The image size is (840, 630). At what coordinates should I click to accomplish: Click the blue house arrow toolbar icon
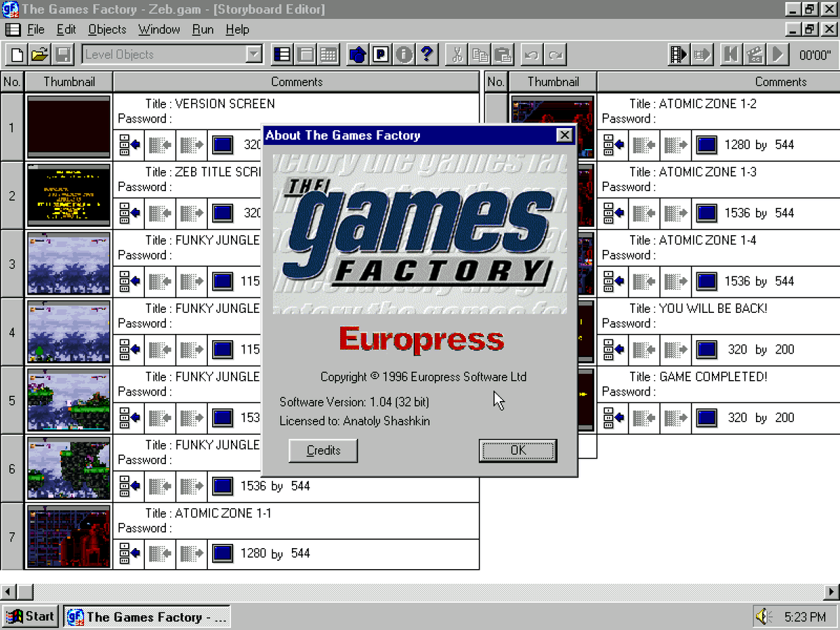pos(358,55)
